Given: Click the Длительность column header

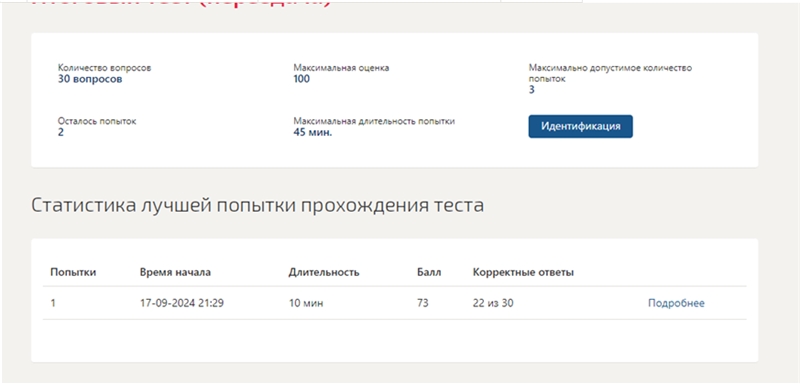Looking at the screenshot, I should pos(323,272).
